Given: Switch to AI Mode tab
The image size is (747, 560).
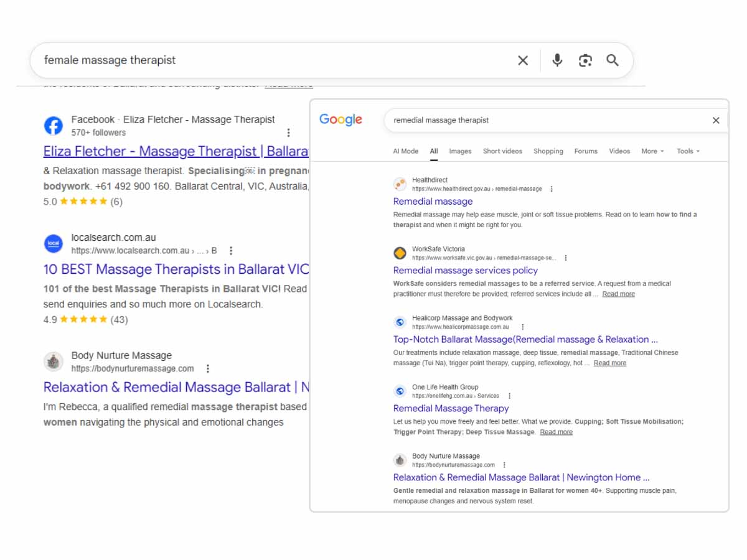Looking at the screenshot, I should (406, 151).
